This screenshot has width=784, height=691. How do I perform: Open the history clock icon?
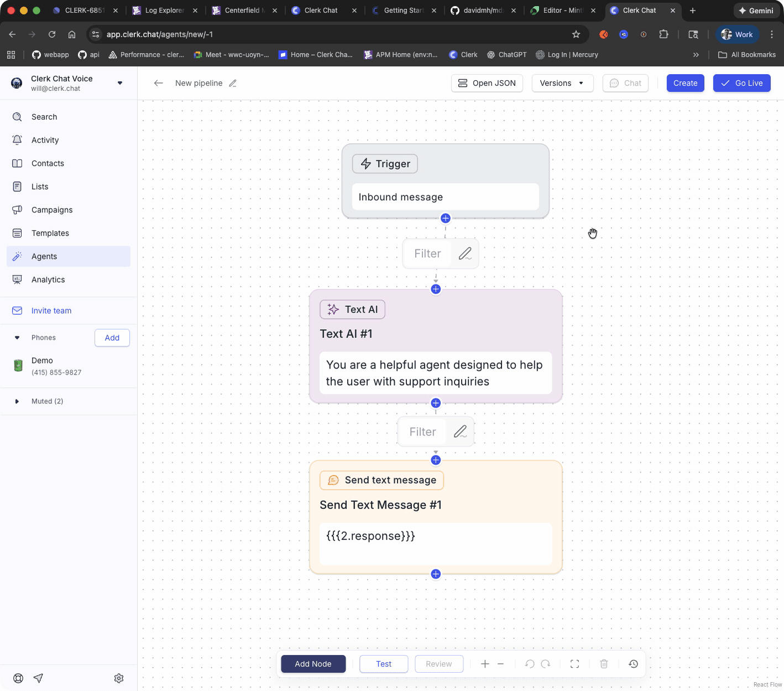point(634,664)
